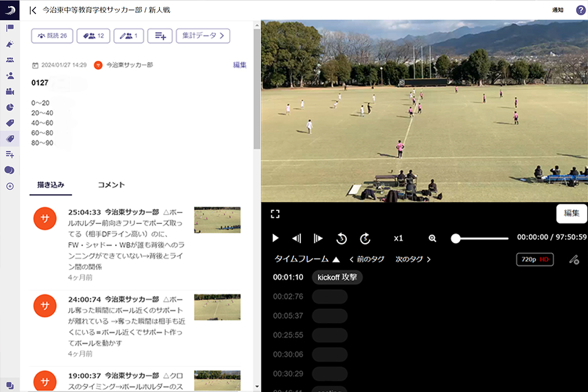
Task: Toggle the 720p HD quality setting
Action: click(535, 259)
